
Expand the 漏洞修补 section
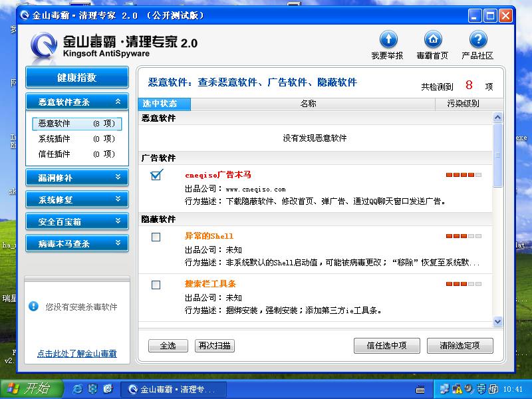point(77,178)
